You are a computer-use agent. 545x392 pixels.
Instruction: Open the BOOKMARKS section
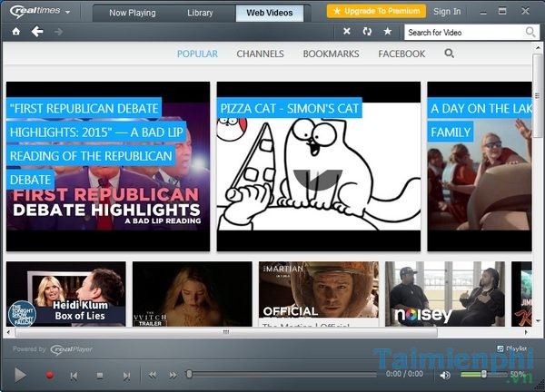coord(331,54)
